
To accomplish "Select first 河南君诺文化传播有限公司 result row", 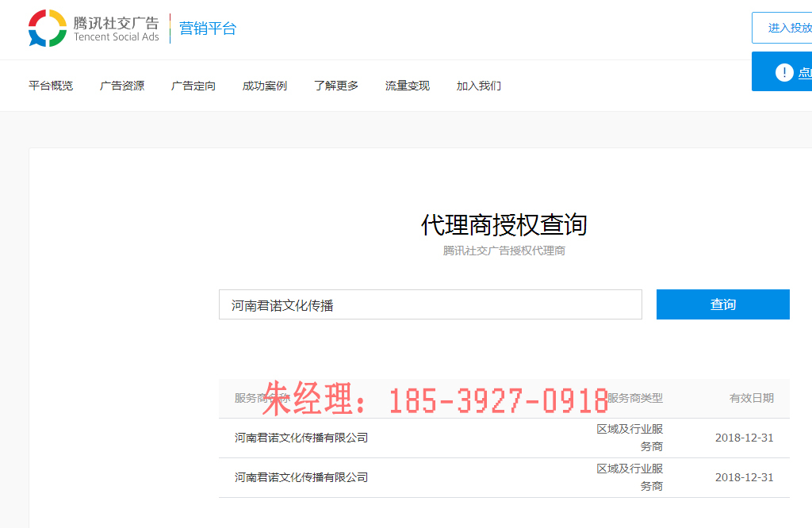I will coord(504,438).
